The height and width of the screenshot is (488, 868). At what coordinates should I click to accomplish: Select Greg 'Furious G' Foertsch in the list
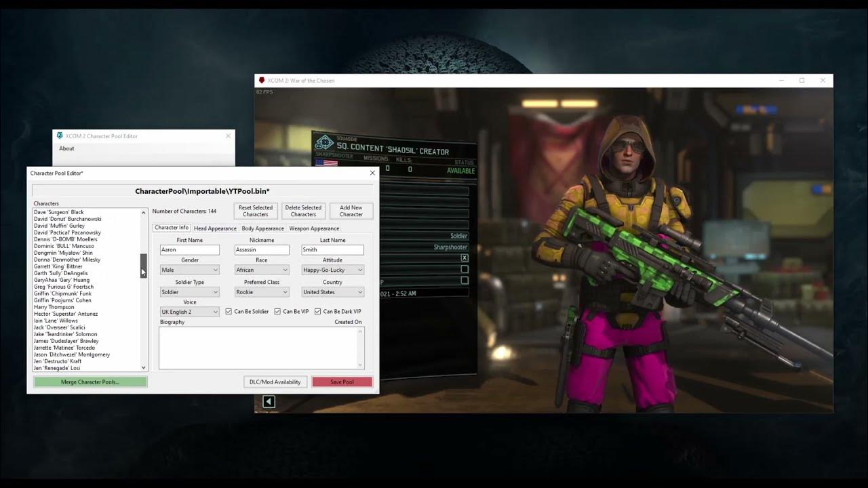pyautogui.click(x=64, y=287)
